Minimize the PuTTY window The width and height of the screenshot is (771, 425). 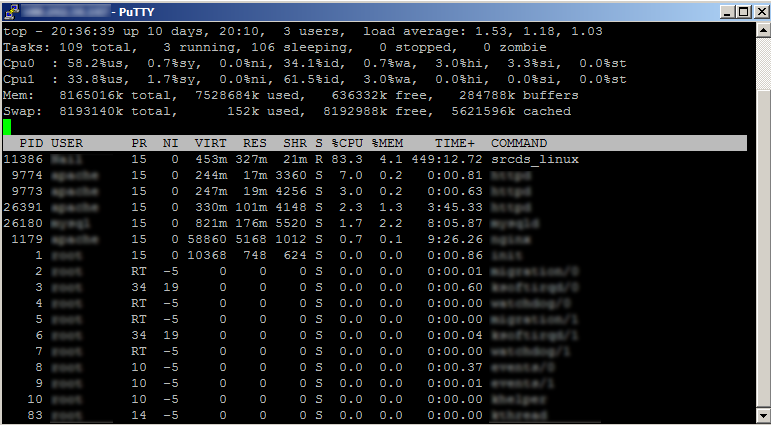coord(729,11)
